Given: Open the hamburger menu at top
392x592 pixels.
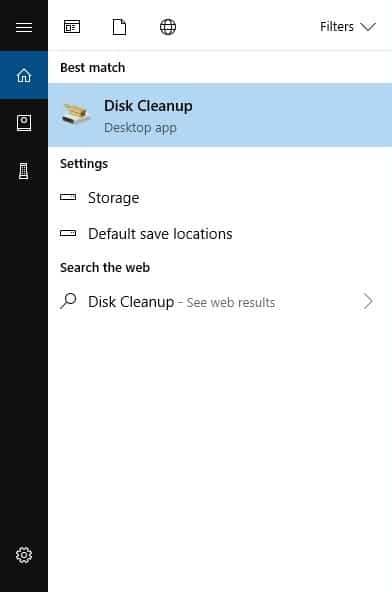Looking at the screenshot, I should point(24,27).
